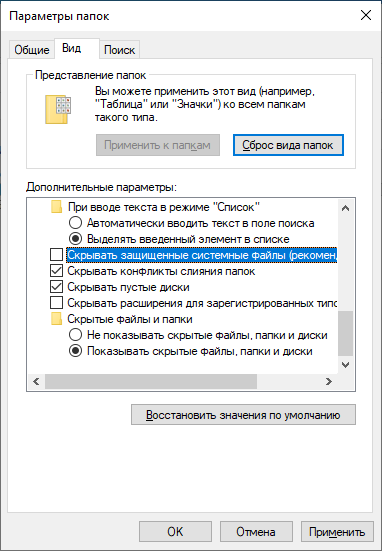Confirm with the OK button
Image resolution: width=382 pixels, height=551 pixels.
(175, 532)
